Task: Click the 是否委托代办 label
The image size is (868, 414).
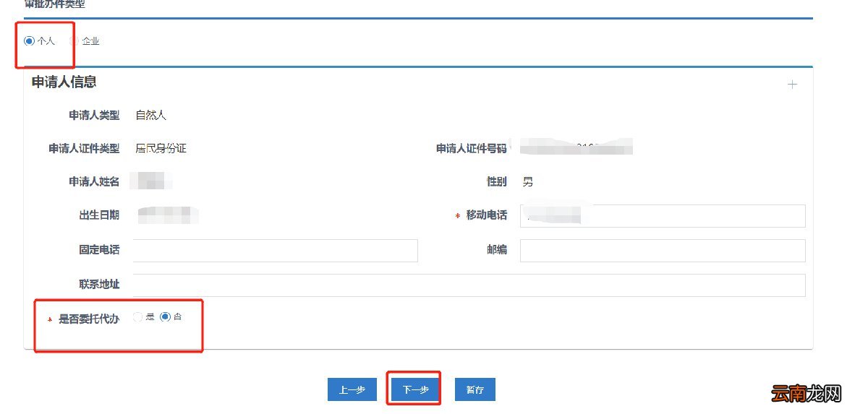Action: click(x=89, y=319)
